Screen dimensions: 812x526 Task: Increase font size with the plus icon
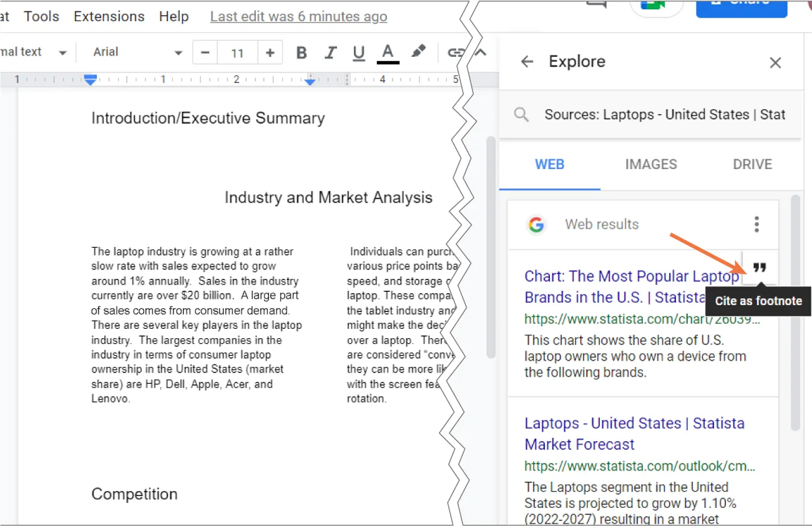pos(270,52)
